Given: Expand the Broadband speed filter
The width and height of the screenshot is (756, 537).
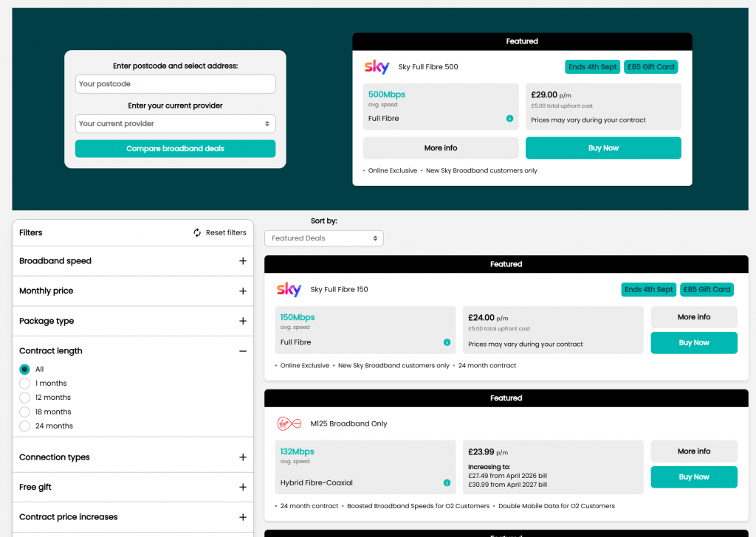Looking at the screenshot, I should click(243, 261).
